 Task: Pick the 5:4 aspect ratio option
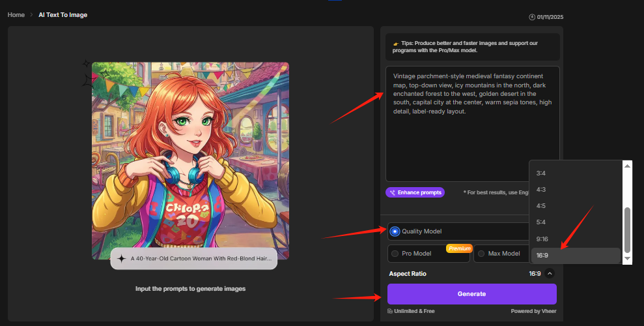pos(540,222)
